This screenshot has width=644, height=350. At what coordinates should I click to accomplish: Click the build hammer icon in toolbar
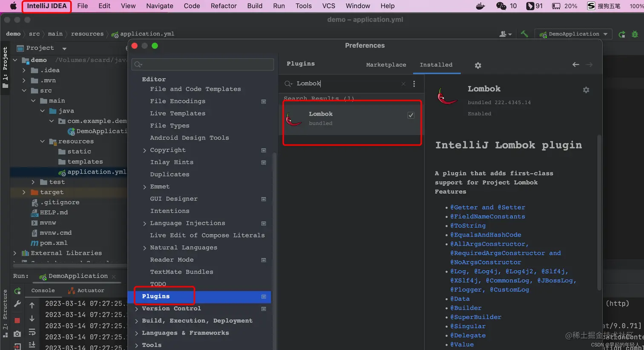pos(524,34)
